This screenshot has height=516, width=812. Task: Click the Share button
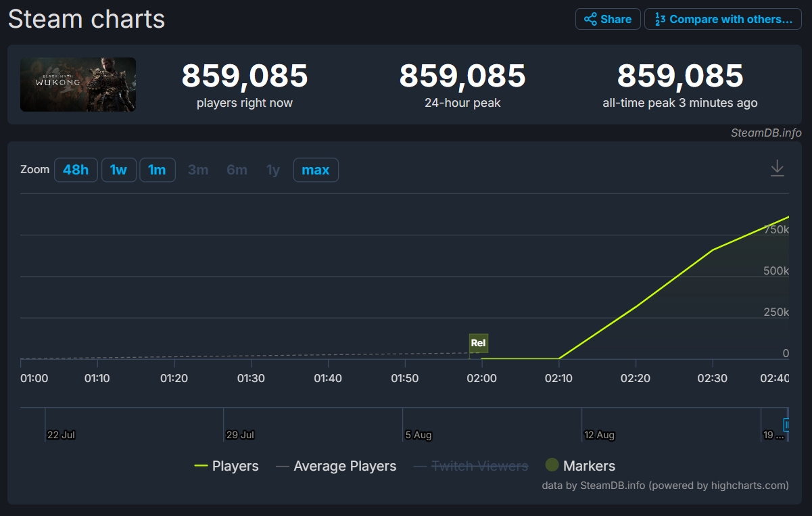coord(608,19)
